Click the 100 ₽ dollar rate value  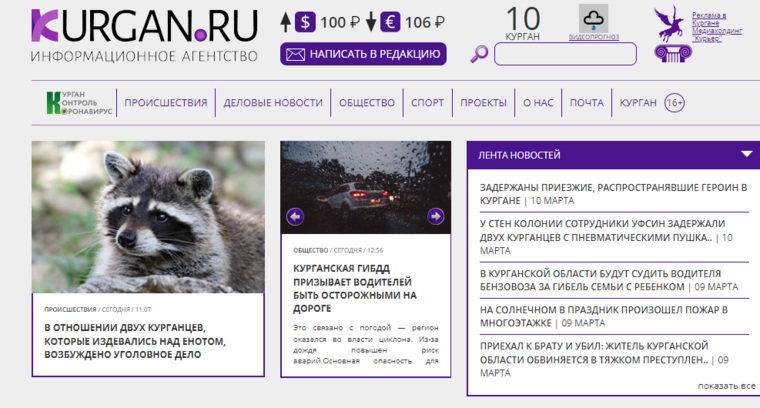click(x=340, y=22)
